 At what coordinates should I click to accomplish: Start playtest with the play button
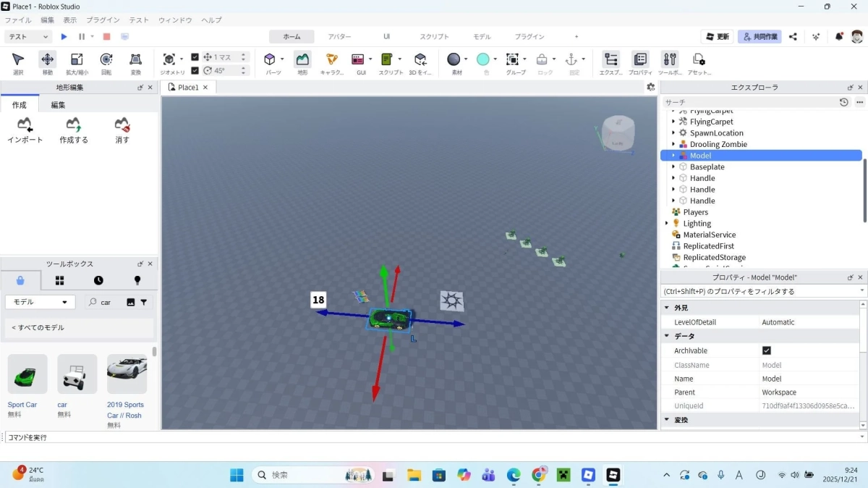click(64, 36)
